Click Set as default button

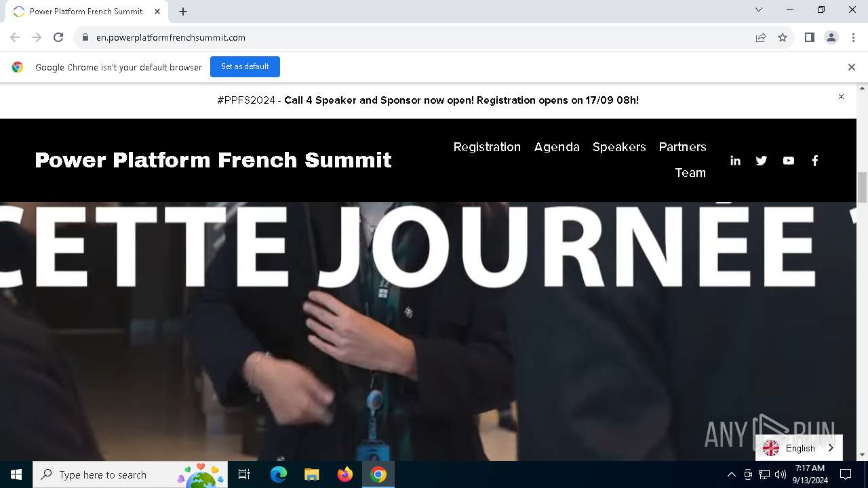pyautogui.click(x=245, y=66)
